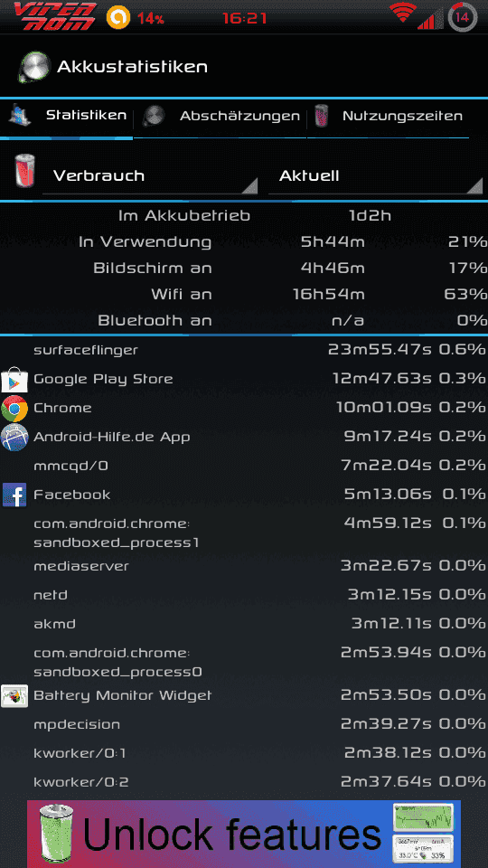The width and height of the screenshot is (488, 868).
Task: Select the mediaserver process entry
Action: click(x=244, y=566)
